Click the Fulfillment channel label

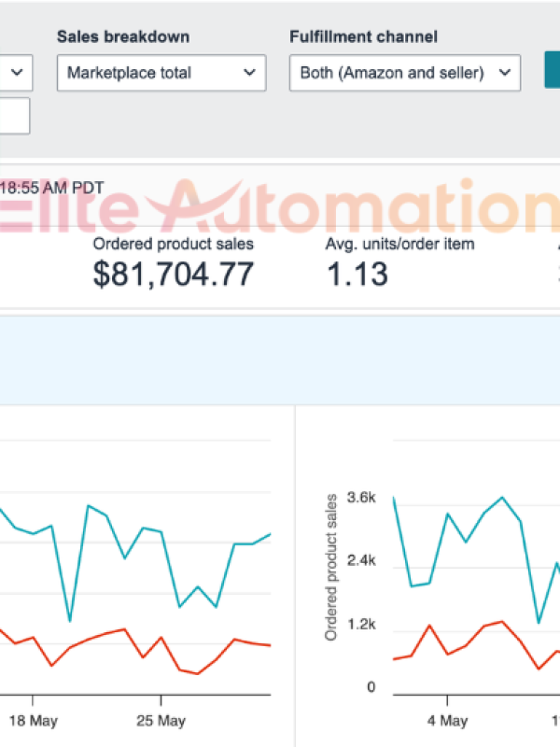tap(363, 36)
